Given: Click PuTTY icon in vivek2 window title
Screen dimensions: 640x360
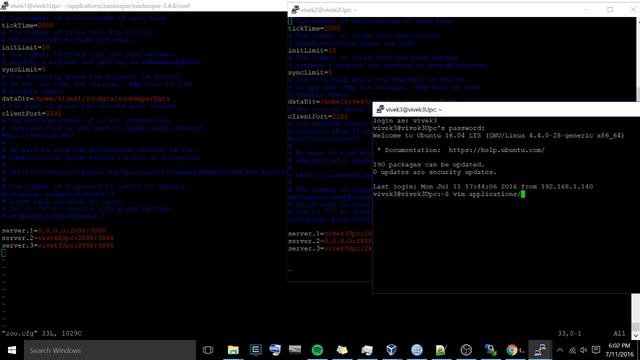Looking at the screenshot, I should [295, 9].
